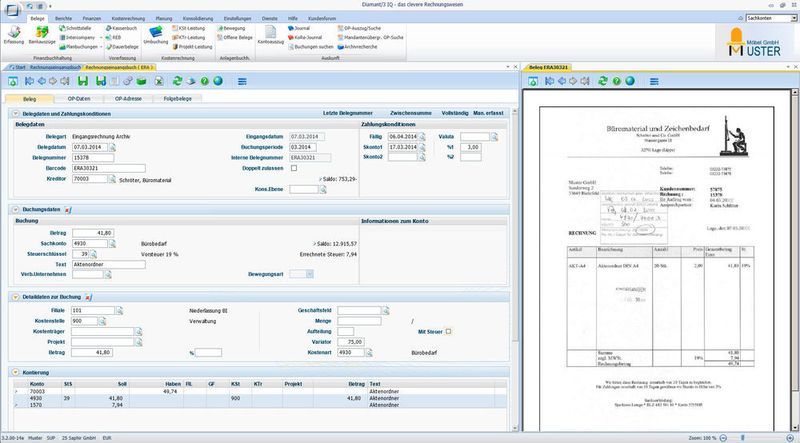Open Projekt-Leistung entry

pos(192,47)
